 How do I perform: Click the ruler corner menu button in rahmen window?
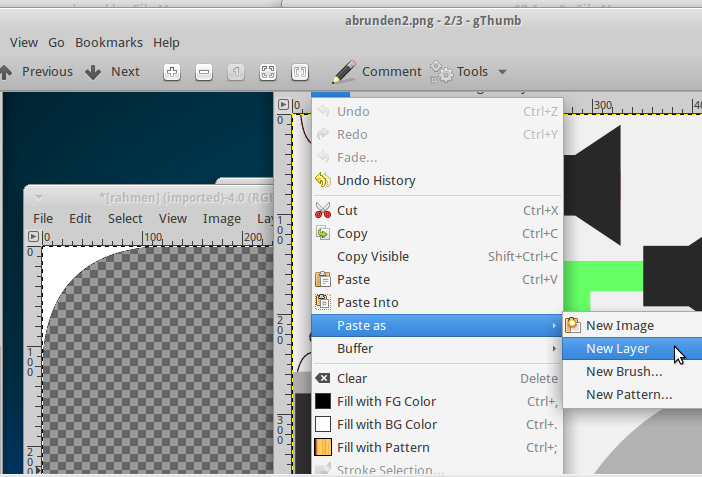click(x=33, y=237)
